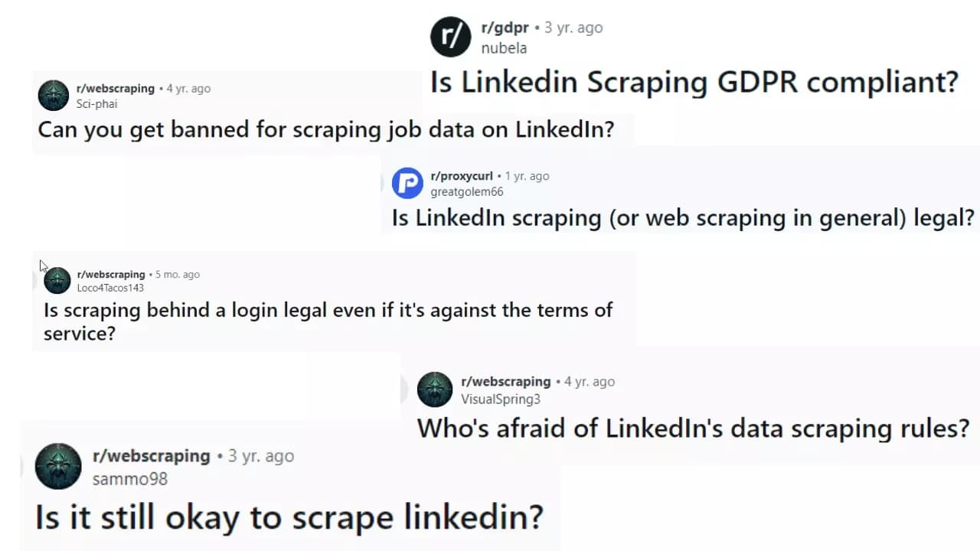
Task: Open the post about getting banned for scraping
Action: click(325, 129)
